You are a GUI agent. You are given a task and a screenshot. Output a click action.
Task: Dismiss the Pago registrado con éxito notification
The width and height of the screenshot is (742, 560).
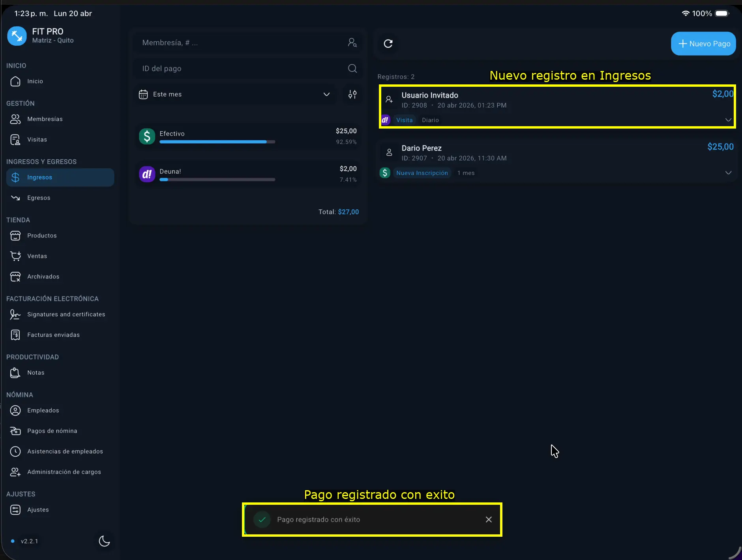pyautogui.click(x=488, y=519)
